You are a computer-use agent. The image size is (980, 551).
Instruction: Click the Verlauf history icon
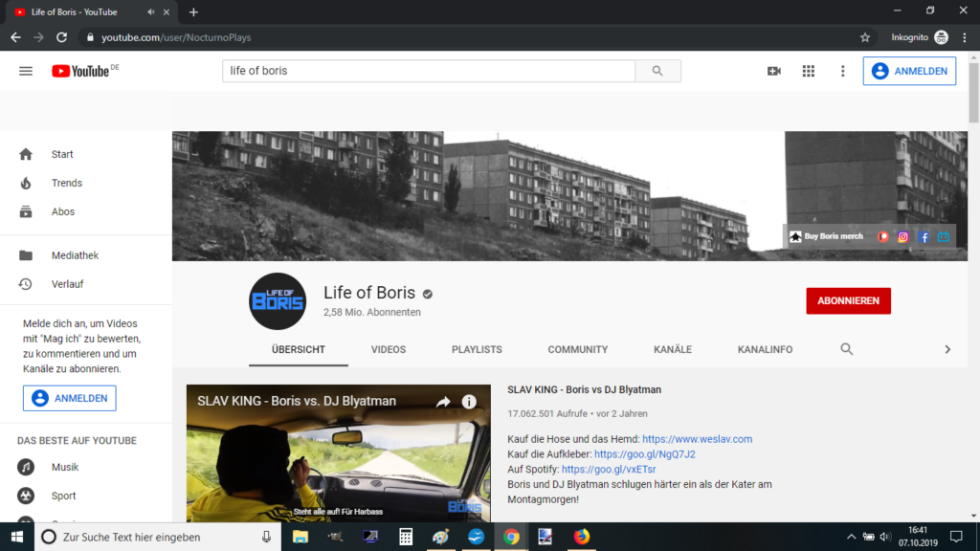coord(26,284)
